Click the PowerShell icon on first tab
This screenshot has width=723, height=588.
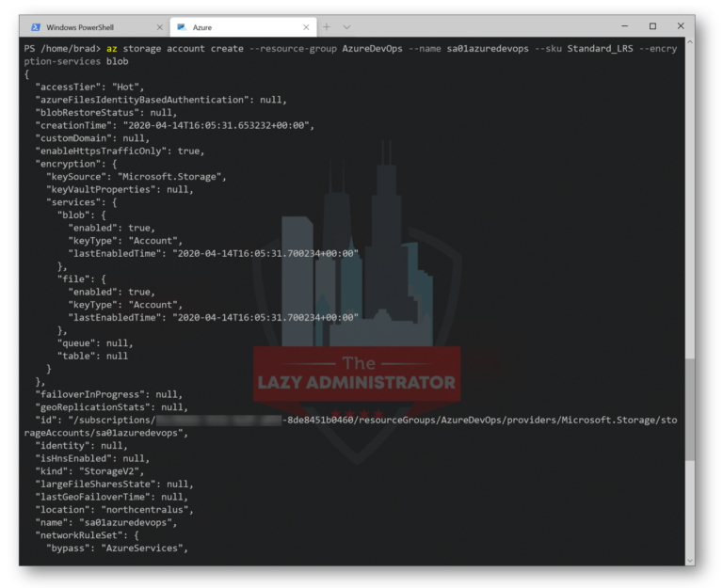click(x=36, y=27)
